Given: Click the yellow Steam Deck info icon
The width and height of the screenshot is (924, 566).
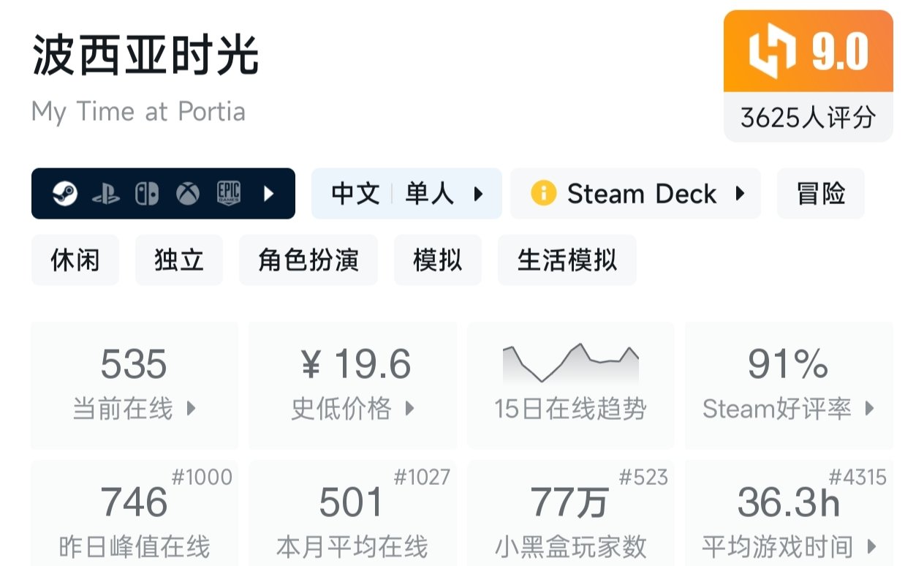Looking at the screenshot, I should pyautogui.click(x=543, y=194).
